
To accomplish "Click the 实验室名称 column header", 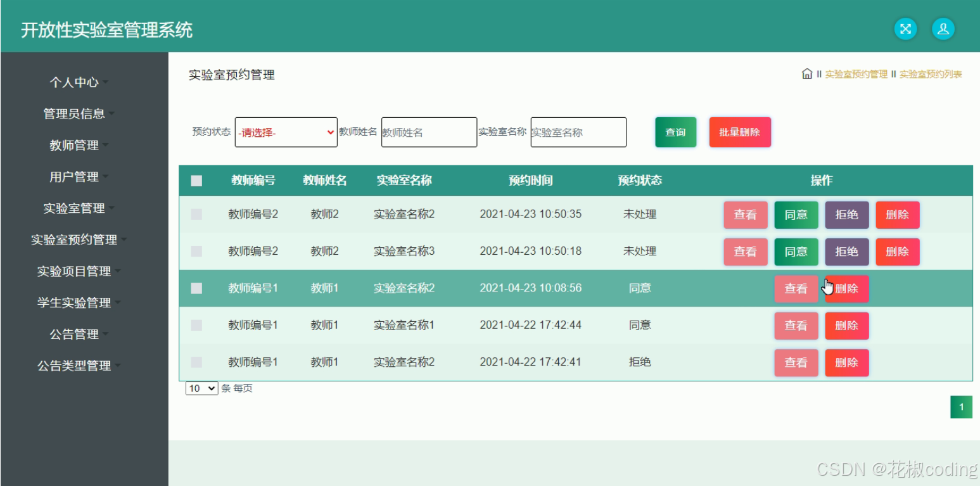I will 404,181.
